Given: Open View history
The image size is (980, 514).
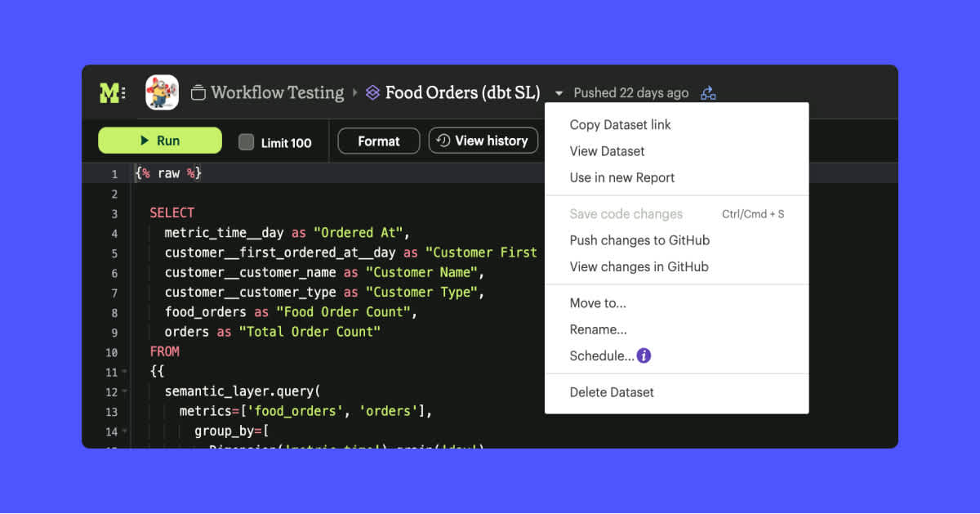Looking at the screenshot, I should point(483,141).
